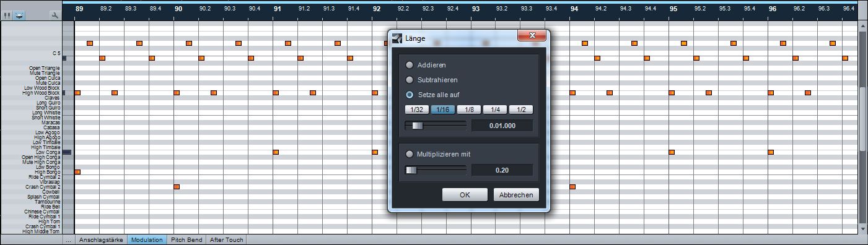Click beat 92.2 in the timeline ruler
The height and width of the screenshot is (245, 868).
click(x=403, y=9)
